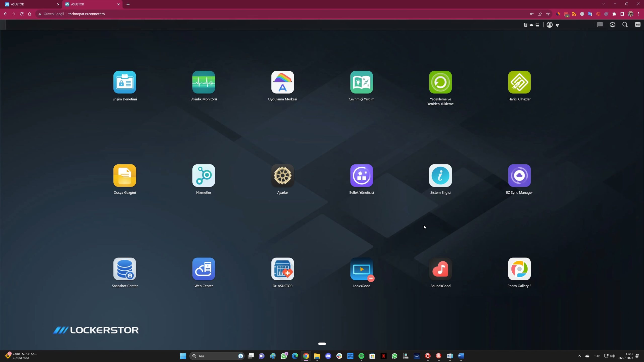
Task: Click the desktop page indicator dot
Action: click(x=322, y=344)
